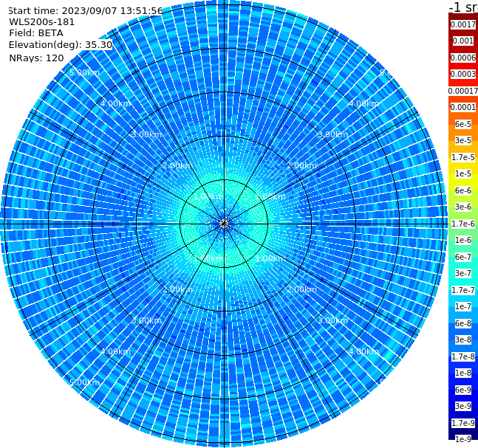Click the 1.7e-8 colorbar label
Viewport: 478px width, 448px height.
463,356
